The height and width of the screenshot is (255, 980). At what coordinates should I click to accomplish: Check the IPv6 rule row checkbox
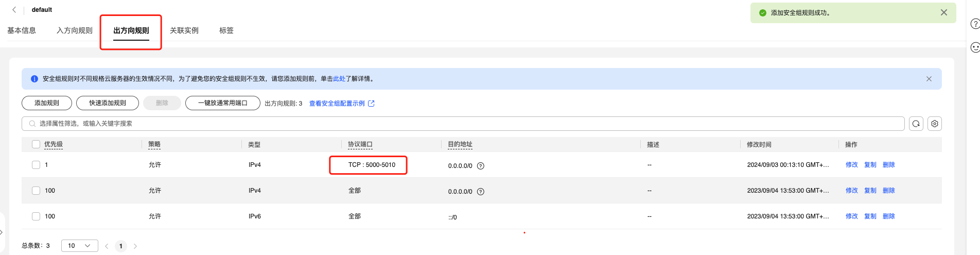coord(36,216)
